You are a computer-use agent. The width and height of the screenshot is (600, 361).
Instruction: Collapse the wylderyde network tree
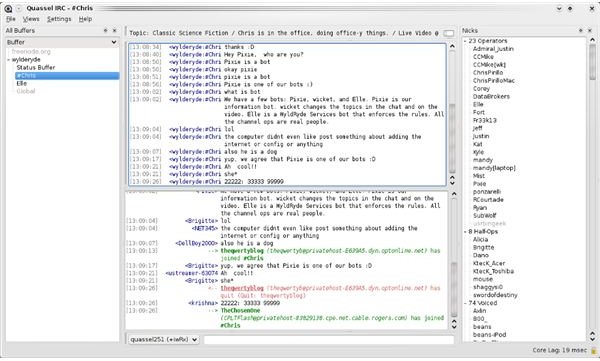(8, 60)
